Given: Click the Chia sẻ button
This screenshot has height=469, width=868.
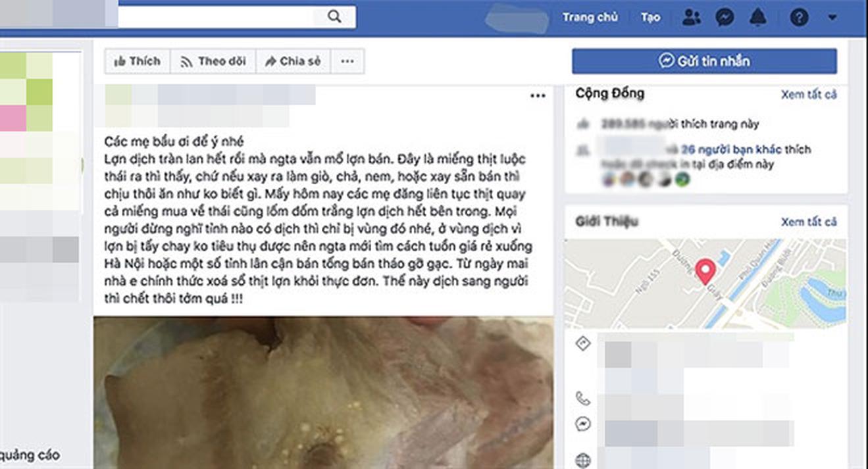Looking at the screenshot, I should click(293, 61).
